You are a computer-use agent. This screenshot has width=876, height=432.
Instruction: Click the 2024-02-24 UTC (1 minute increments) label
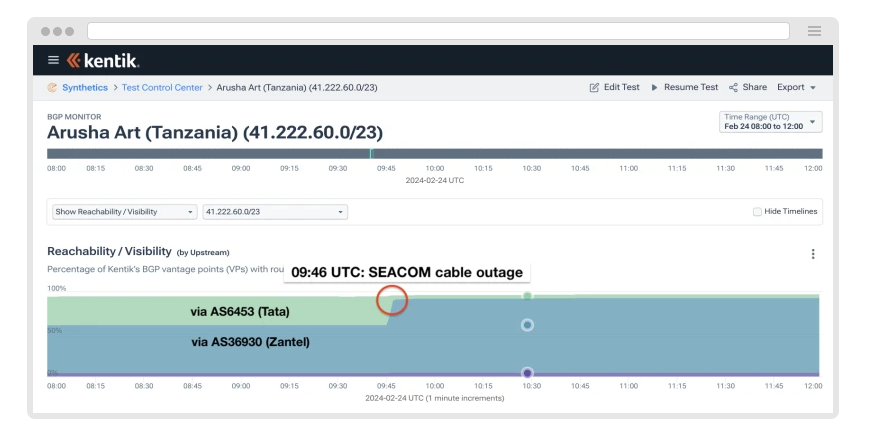pyautogui.click(x=435, y=398)
